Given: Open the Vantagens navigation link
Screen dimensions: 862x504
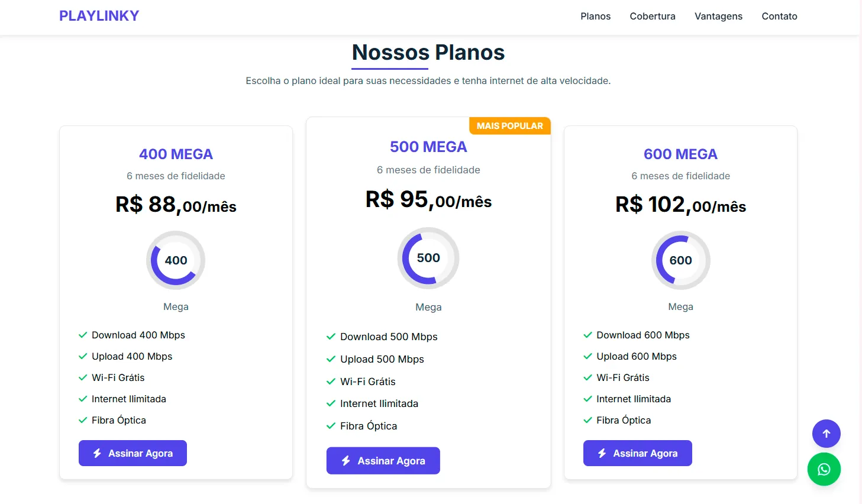Looking at the screenshot, I should [x=718, y=17].
